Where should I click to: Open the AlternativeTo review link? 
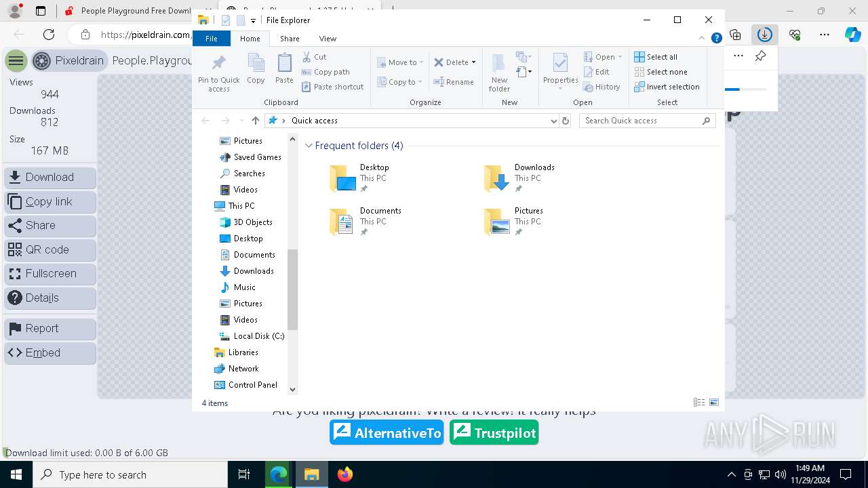[x=387, y=432]
